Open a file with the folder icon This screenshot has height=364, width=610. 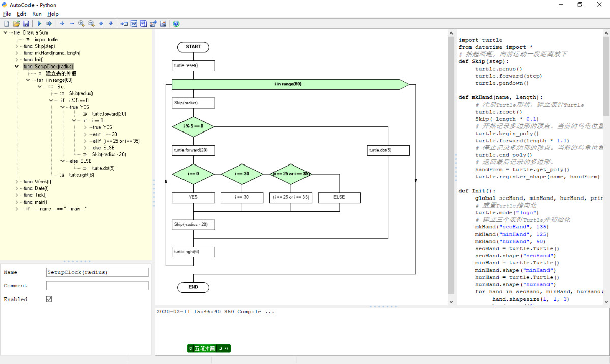pyautogui.click(x=16, y=24)
